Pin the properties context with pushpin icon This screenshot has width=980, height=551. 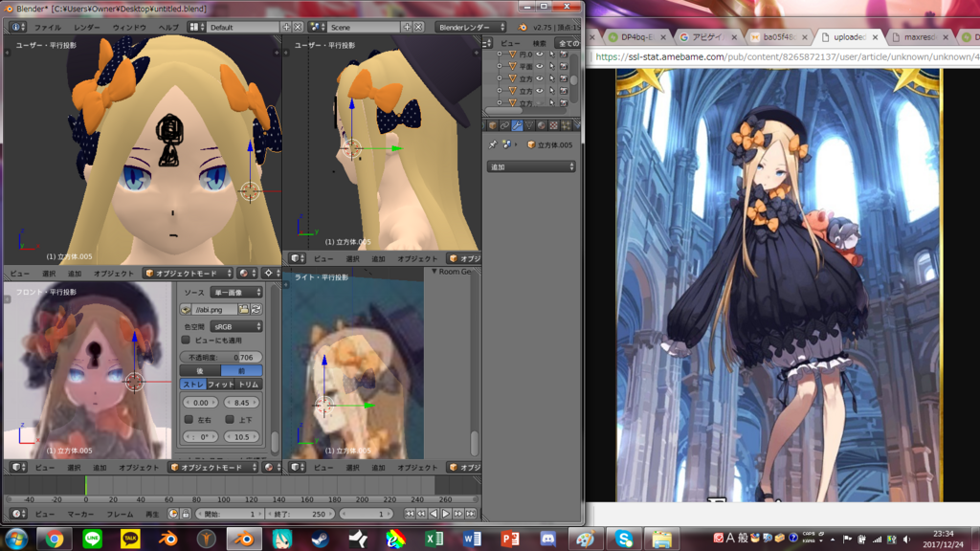[493, 144]
